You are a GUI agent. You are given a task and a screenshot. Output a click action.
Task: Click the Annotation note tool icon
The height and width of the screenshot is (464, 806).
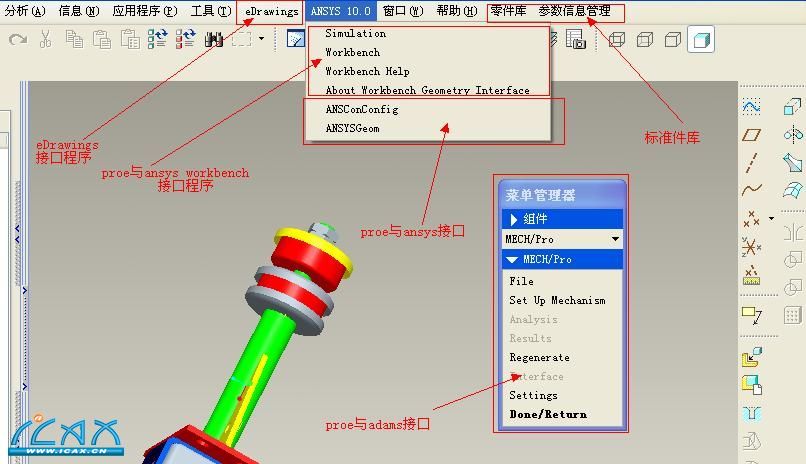pos(752,315)
